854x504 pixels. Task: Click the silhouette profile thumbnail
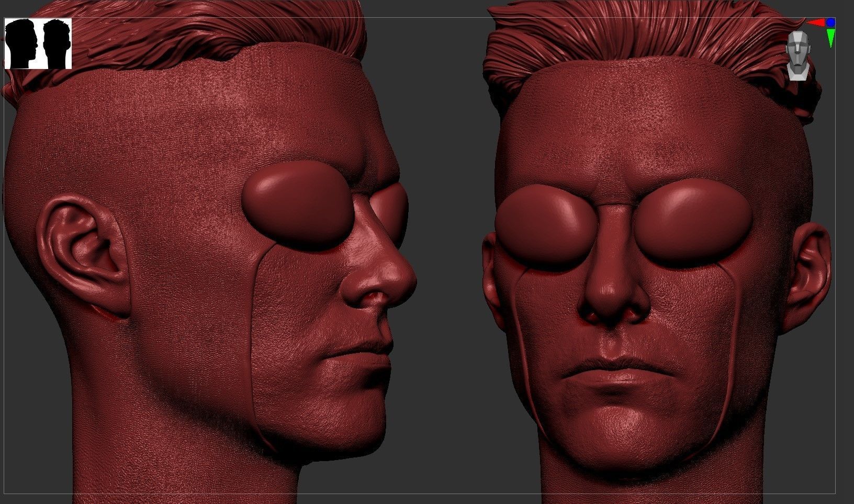pos(38,43)
